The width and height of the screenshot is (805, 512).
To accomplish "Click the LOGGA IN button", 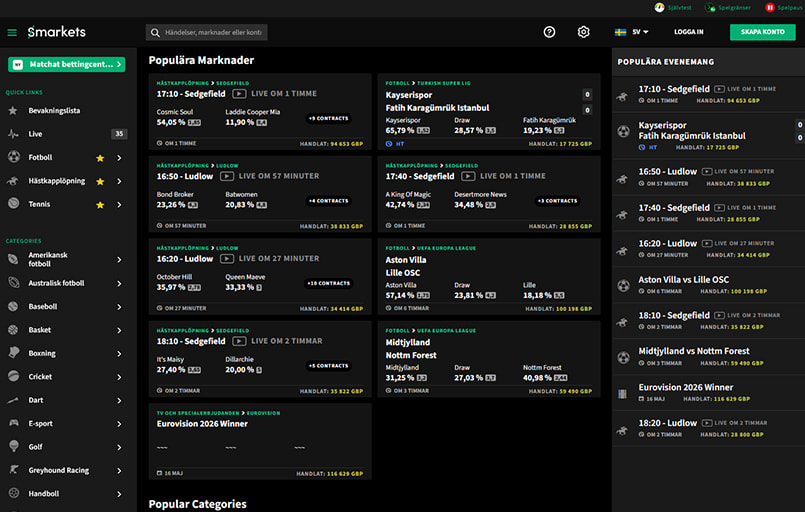I will coord(688,32).
